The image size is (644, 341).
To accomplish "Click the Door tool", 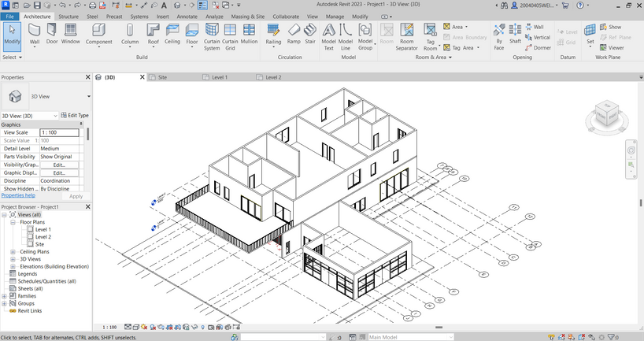I will point(52,34).
